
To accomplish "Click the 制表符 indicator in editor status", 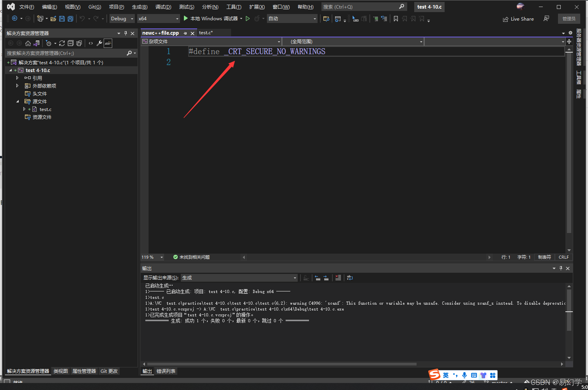I will coord(544,257).
